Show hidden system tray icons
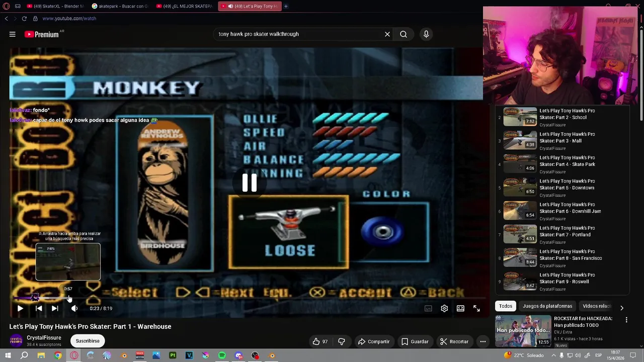This screenshot has height=362, width=644. 553,355
